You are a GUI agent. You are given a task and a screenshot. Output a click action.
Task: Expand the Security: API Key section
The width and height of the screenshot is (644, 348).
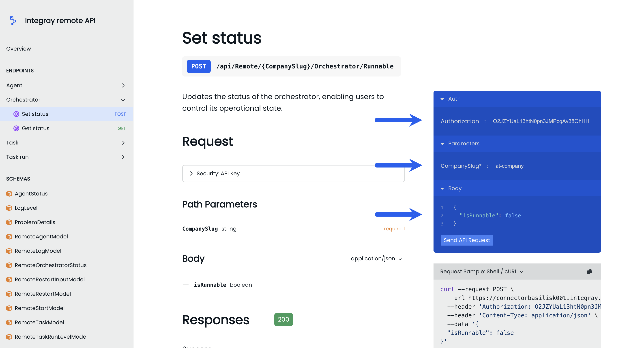[191, 174]
